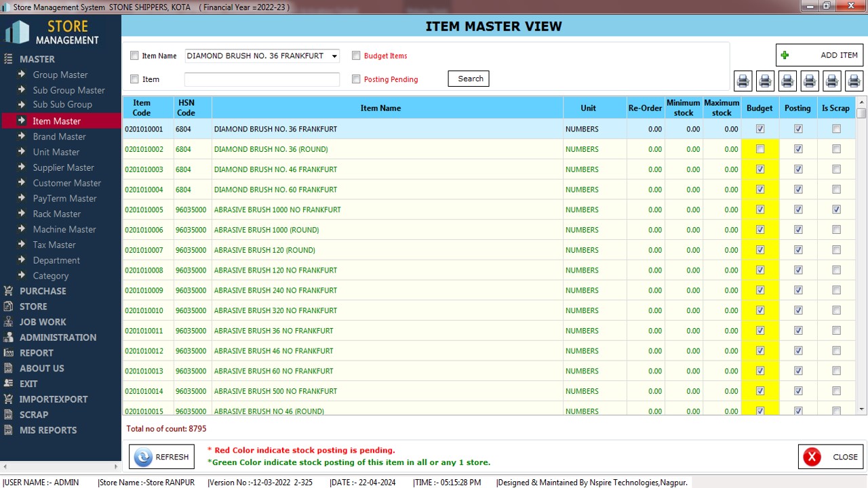Click the Administration icon in sidebar
868x488 pixels.
[8, 338]
